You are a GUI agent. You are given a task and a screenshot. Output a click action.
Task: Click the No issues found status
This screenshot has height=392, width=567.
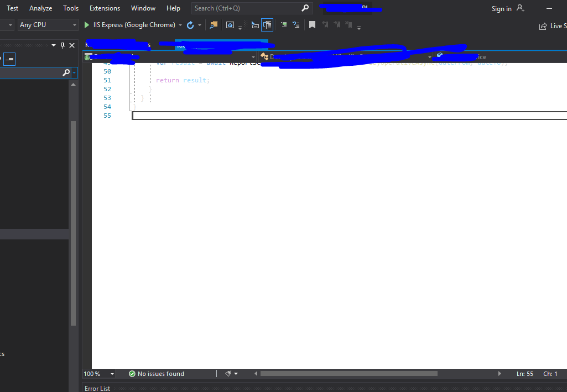click(156, 374)
